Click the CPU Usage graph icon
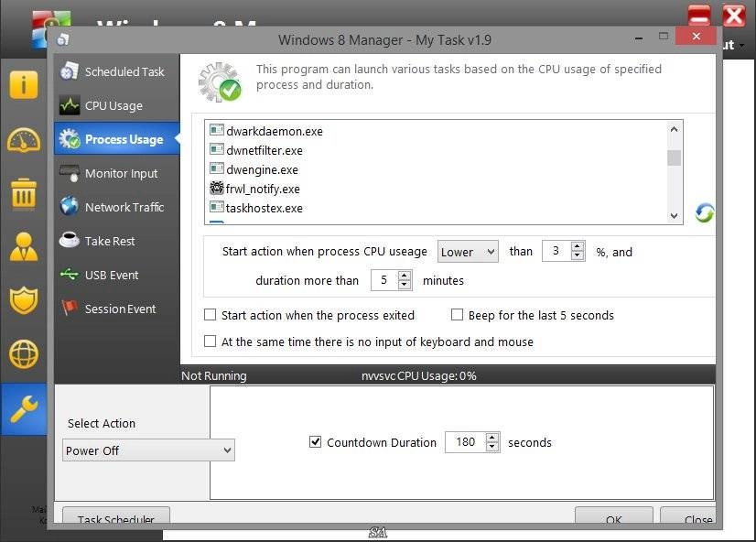 pyautogui.click(x=70, y=105)
